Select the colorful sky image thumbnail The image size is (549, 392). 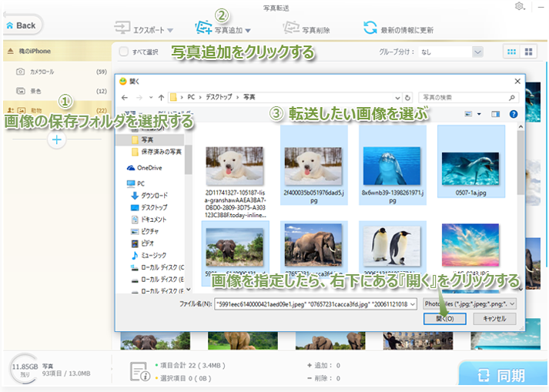[x=470, y=245]
